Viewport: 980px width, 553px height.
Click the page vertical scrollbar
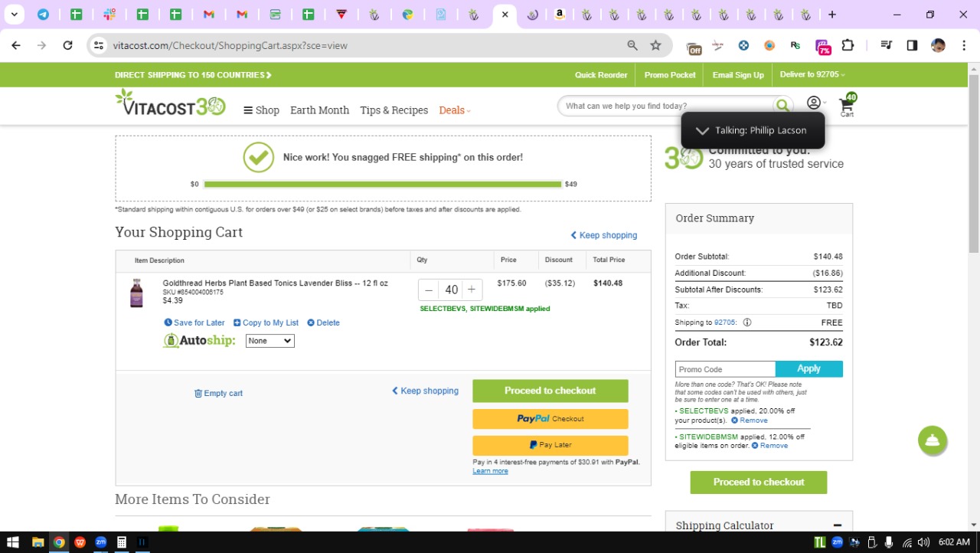[974, 165]
